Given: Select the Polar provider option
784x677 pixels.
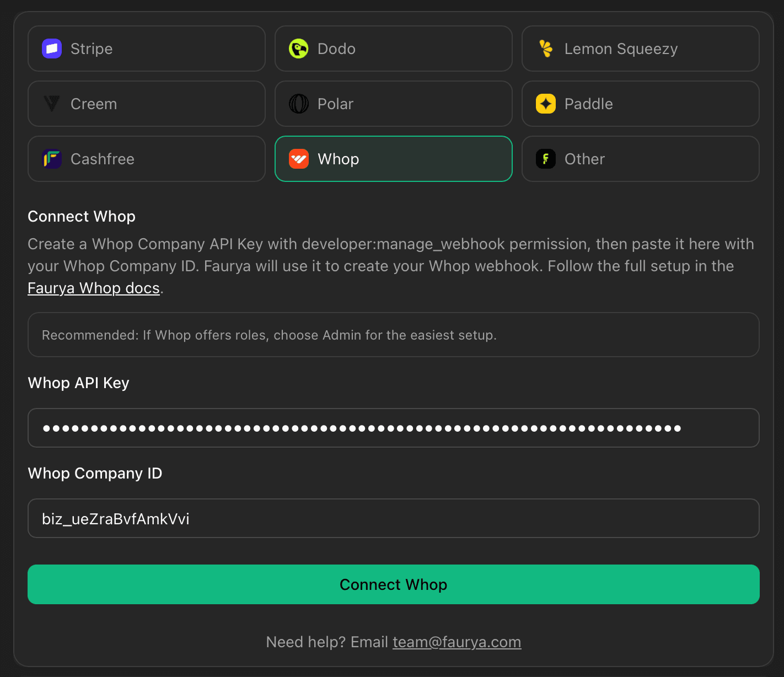Looking at the screenshot, I should coord(394,104).
